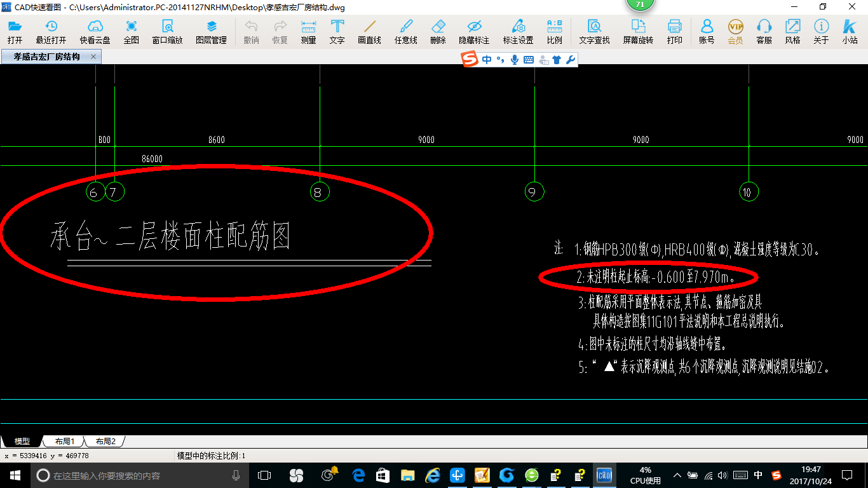The height and width of the screenshot is (488, 868).
Task: Click note 4 about 柱尺寸 layout
Action: (653, 345)
